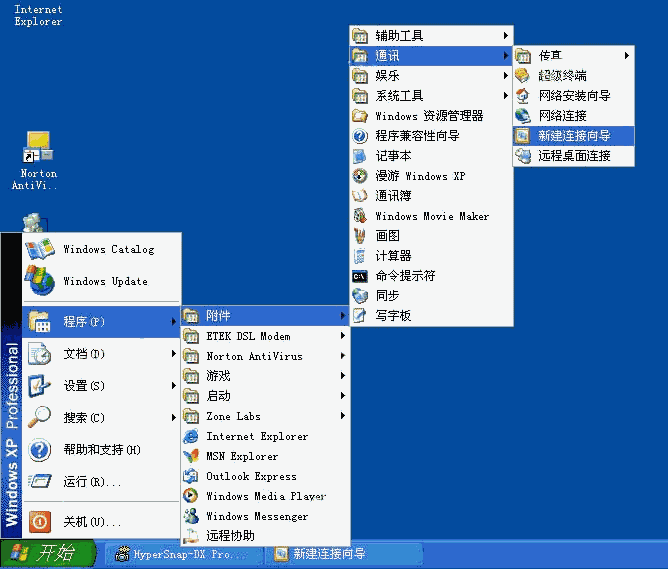The width and height of the screenshot is (668, 569).
Task: Click the 开始 Start button
Action: click(48, 554)
